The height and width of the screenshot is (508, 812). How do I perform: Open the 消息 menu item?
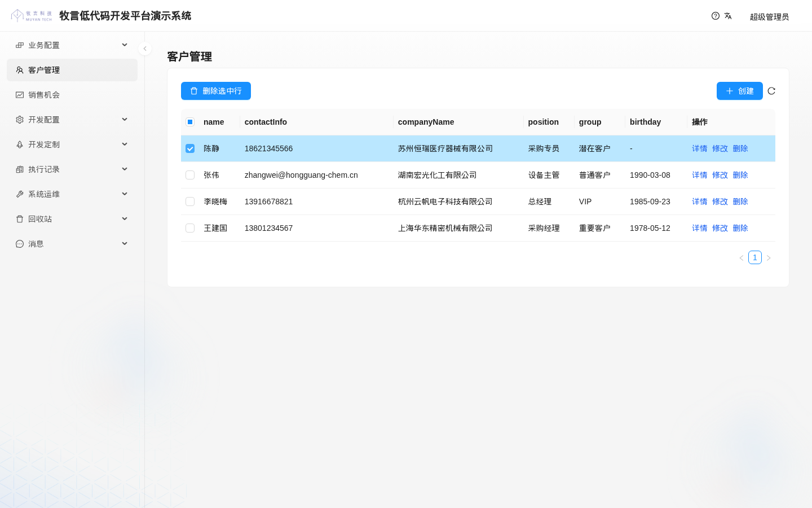coord(72,244)
